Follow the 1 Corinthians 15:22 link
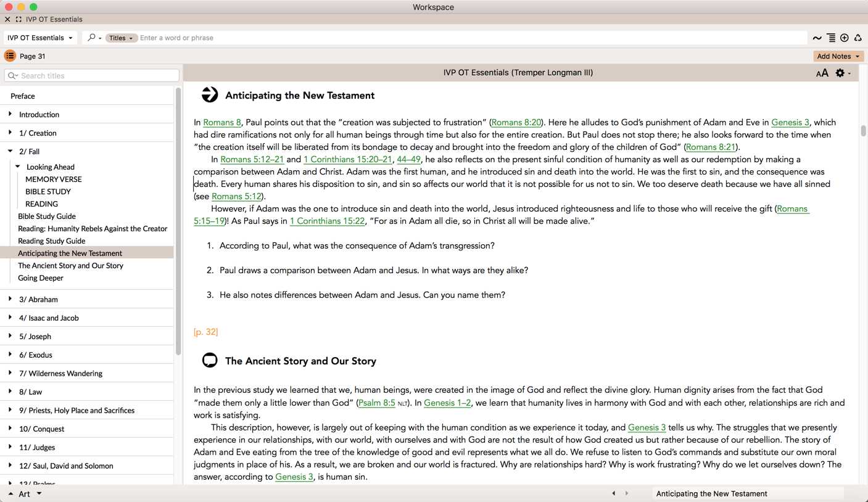 coord(327,221)
